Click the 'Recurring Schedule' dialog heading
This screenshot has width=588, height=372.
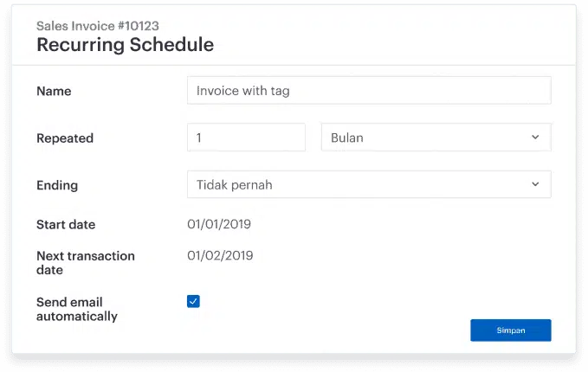pyautogui.click(x=125, y=45)
